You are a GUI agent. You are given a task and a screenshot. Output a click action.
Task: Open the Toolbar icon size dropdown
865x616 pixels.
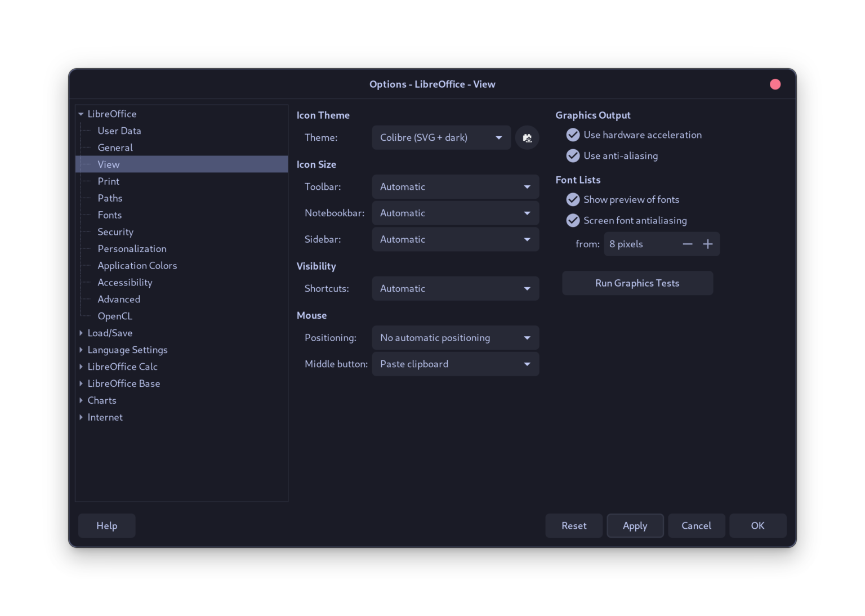tap(455, 187)
